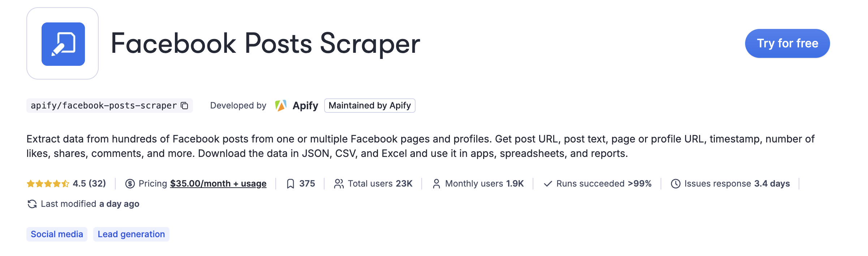Click the Issues response clock icon

pyautogui.click(x=676, y=184)
